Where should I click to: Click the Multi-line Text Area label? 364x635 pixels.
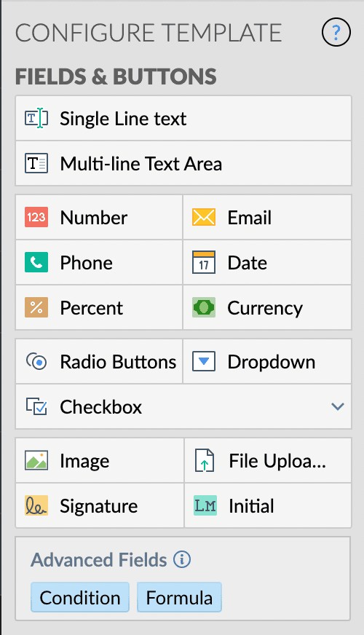coord(141,164)
